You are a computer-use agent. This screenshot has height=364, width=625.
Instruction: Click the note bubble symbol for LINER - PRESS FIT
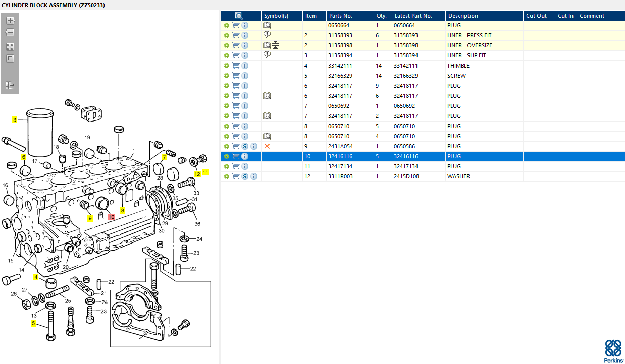267,35
